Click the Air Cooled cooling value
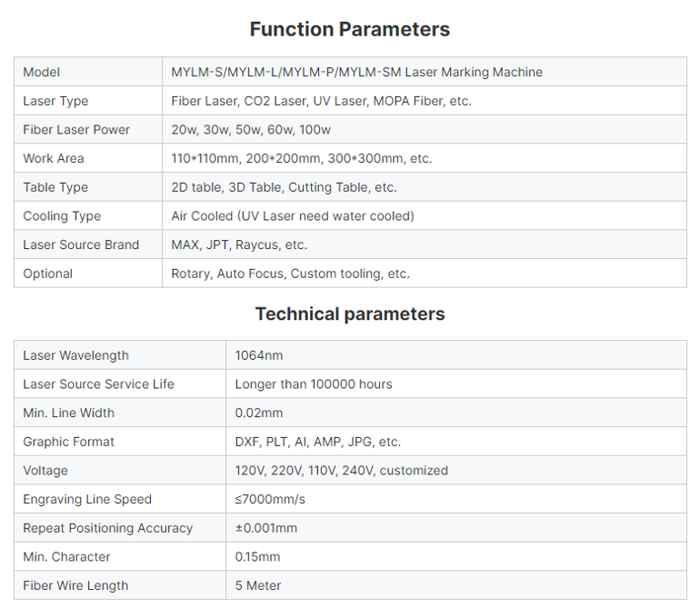Screen dimensions: 700x608 (x=293, y=216)
